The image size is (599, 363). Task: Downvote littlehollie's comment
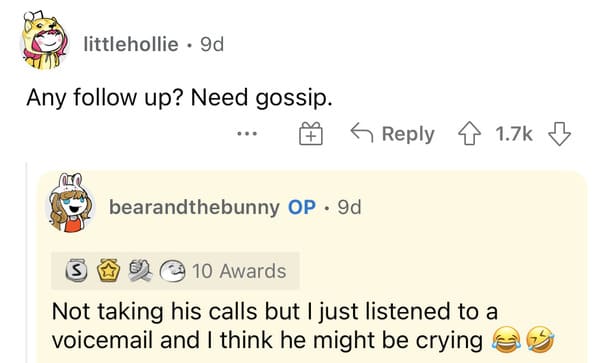click(x=559, y=134)
